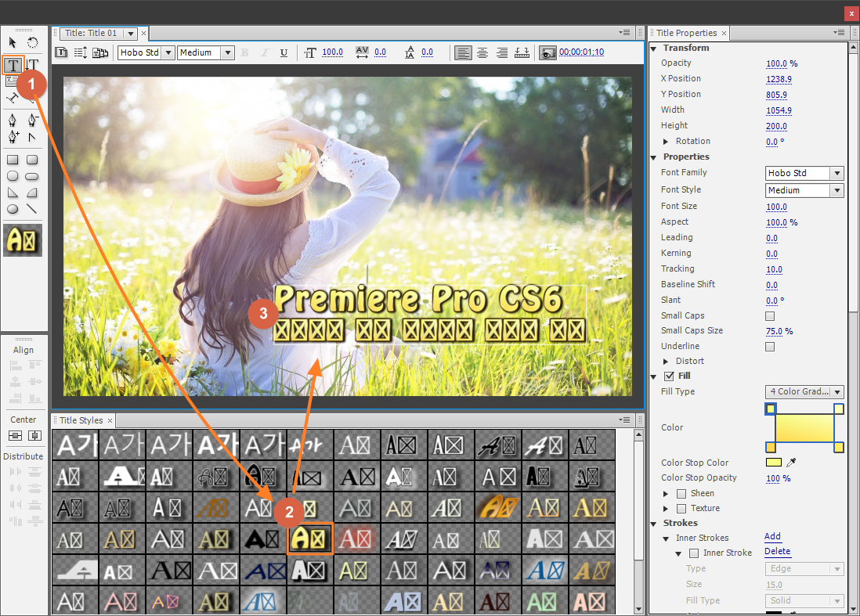
Task: Click the Opacity value 100.0 %
Action: pyautogui.click(x=782, y=63)
